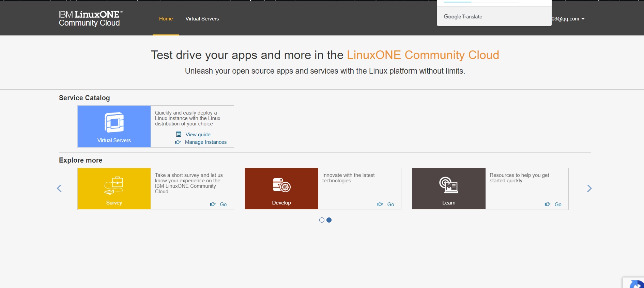
Task: Click the yellow Survey tile
Action: [x=114, y=188]
